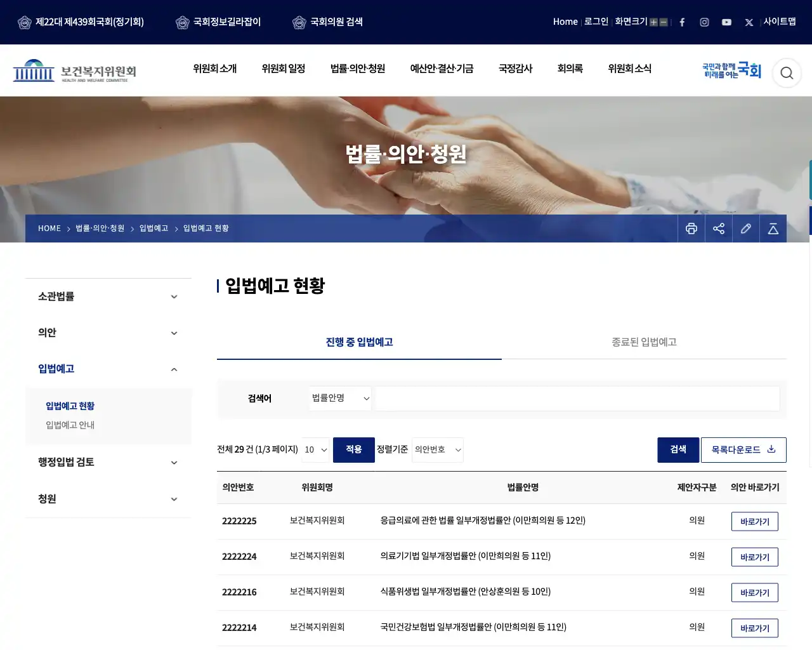Increase screen size with plus icon
The image size is (812, 650).
pyautogui.click(x=653, y=22)
